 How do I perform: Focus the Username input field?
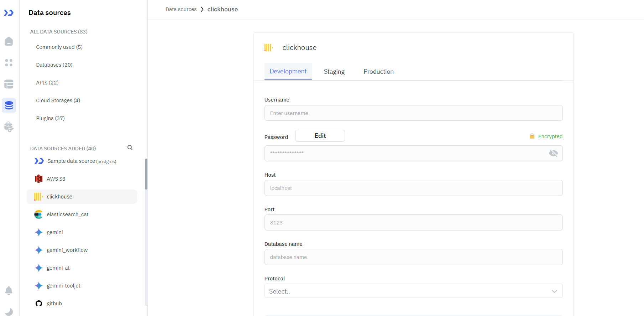pyautogui.click(x=413, y=113)
